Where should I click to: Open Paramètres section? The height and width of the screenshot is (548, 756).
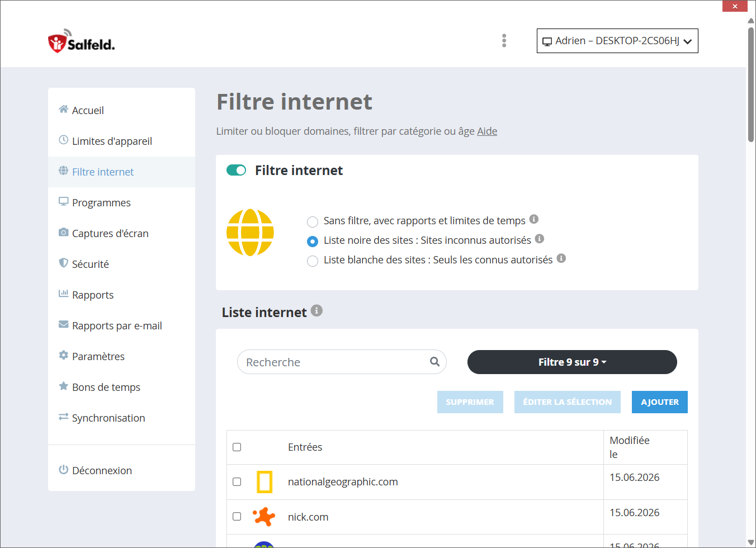pyautogui.click(x=121, y=356)
